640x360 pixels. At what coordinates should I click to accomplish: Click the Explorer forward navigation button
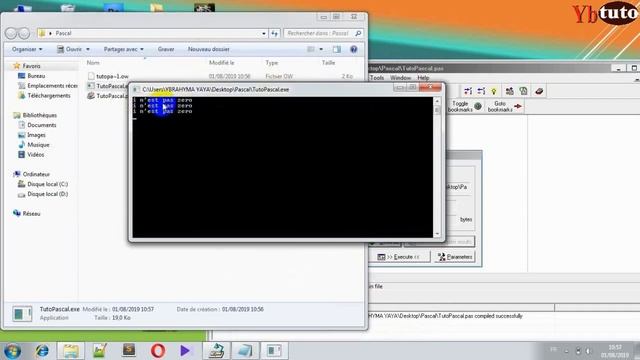point(24,33)
